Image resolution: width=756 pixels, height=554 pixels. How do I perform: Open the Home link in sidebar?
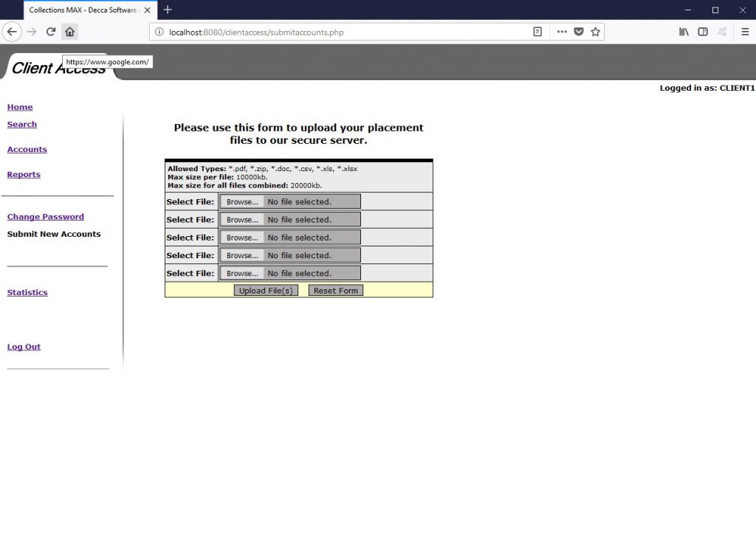point(20,107)
